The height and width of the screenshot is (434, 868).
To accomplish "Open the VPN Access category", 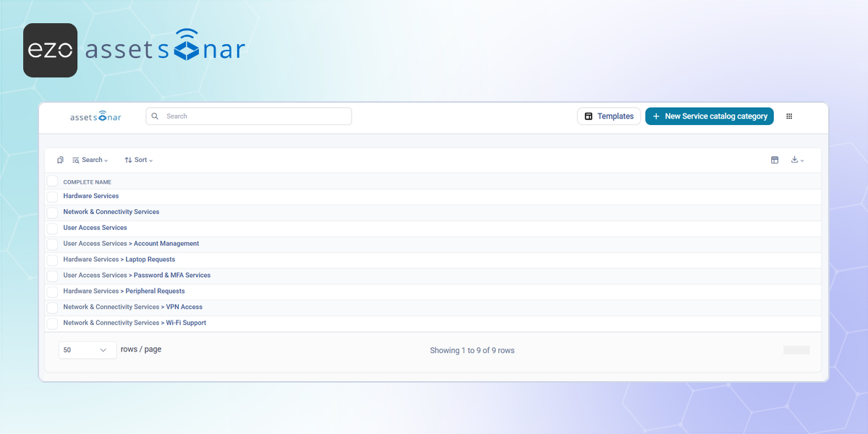I will pos(133,307).
